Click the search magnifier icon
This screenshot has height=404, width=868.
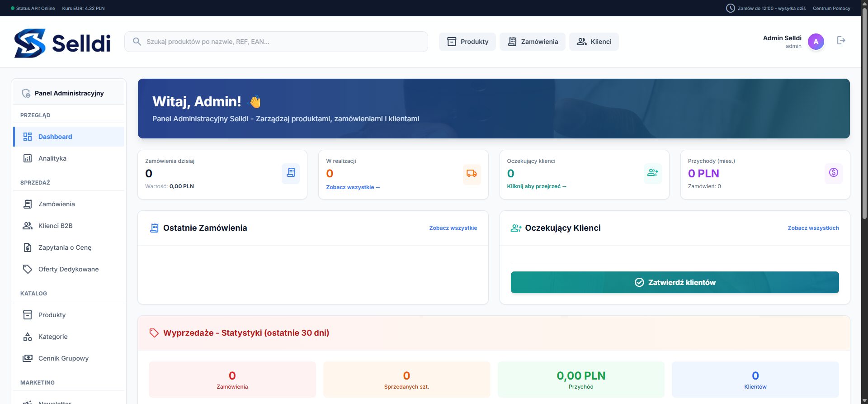[x=137, y=42]
